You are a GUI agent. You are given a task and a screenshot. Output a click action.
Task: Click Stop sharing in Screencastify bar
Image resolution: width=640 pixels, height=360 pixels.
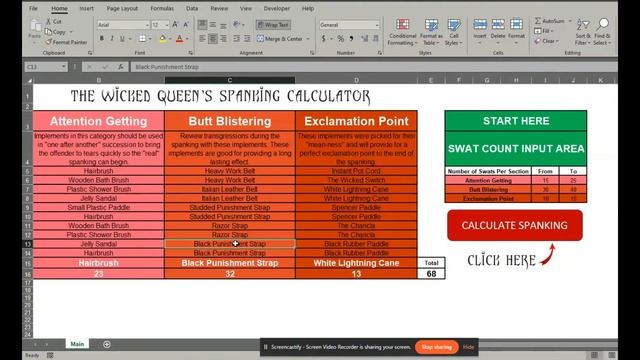pos(436,347)
